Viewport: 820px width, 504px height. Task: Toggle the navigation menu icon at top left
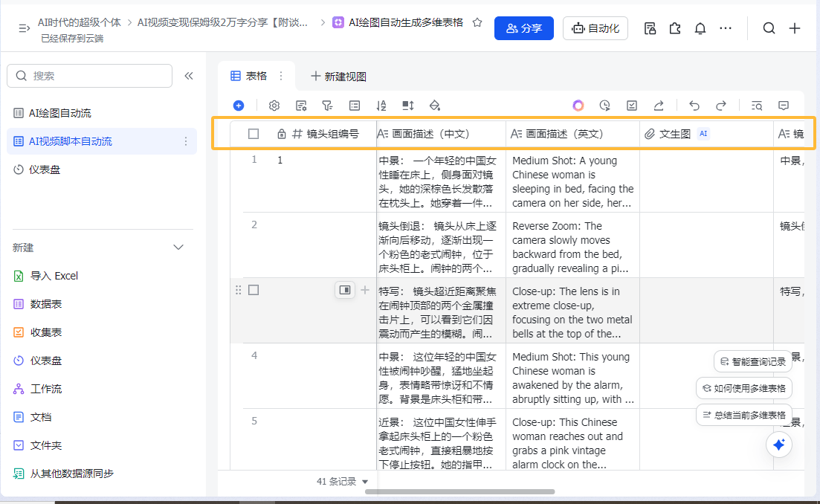(x=24, y=28)
